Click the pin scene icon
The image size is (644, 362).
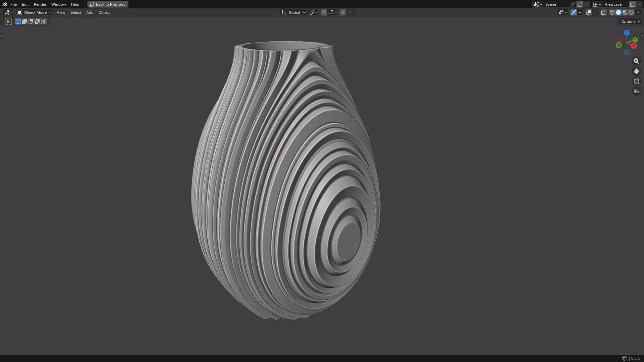click(x=573, y=4)
